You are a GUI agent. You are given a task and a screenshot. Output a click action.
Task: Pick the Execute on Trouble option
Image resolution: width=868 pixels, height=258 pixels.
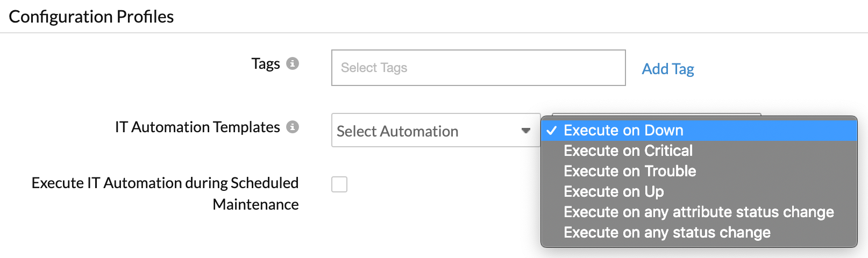pos(630,171)
